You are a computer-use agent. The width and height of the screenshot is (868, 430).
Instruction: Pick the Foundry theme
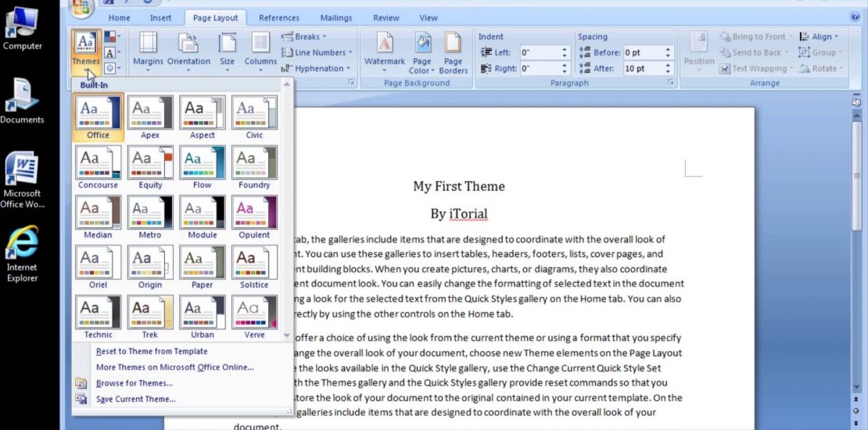click(254, 167)
